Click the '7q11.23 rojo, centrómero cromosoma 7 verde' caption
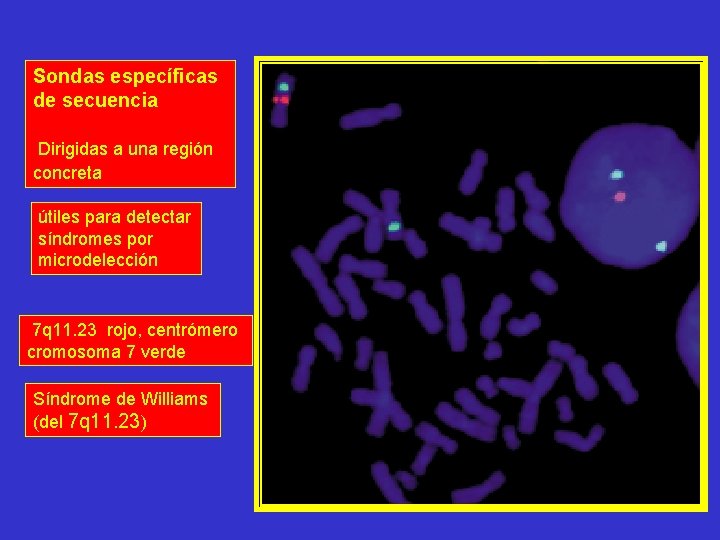Screen dimensions: 720x540 pyautogui.click(x=135, y=340)
